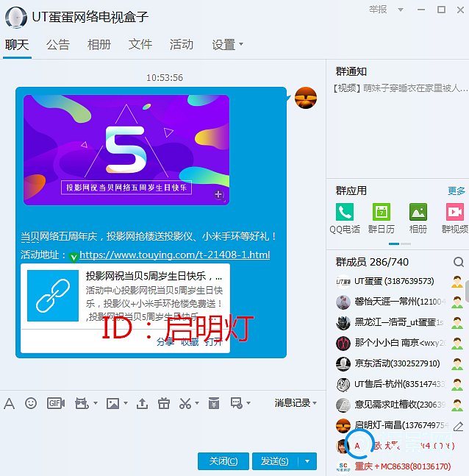Click the 关闭(C) button
Image resolution: width=469 pixels, height=476 pixels.
[x=223, y=461]
